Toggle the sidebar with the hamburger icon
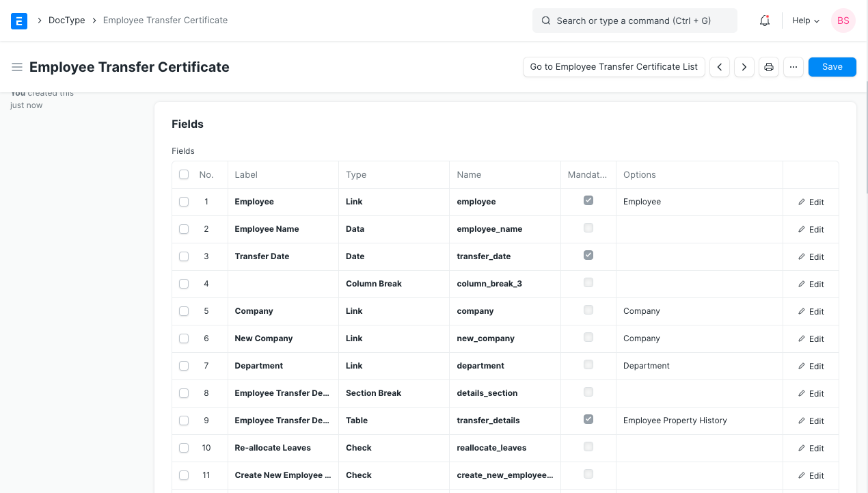 16,66
